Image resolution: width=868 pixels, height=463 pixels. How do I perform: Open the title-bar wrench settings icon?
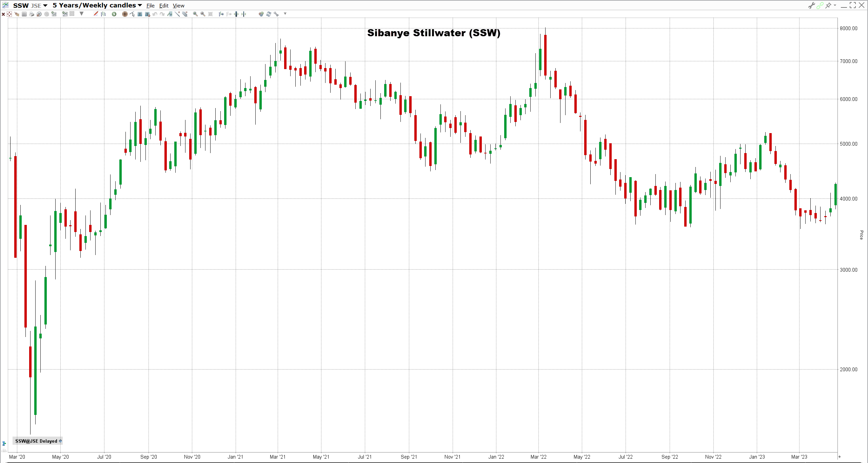[811, 5]
